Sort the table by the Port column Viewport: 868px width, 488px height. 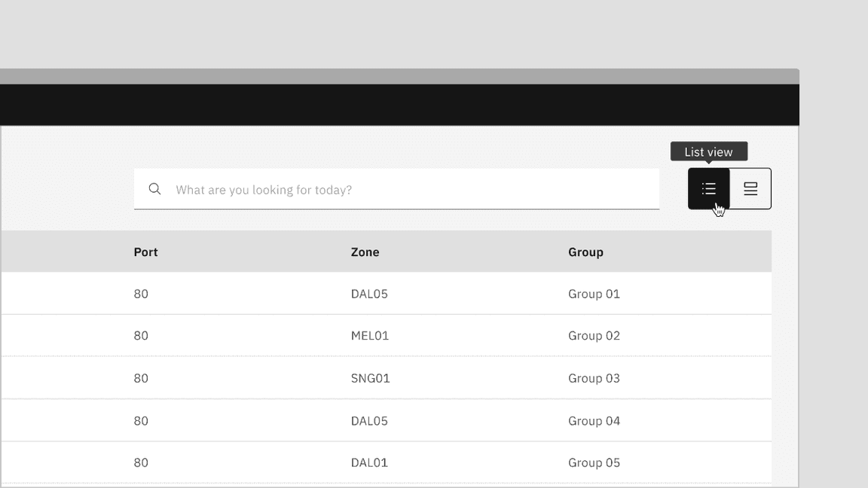click(x=145, y=252)
